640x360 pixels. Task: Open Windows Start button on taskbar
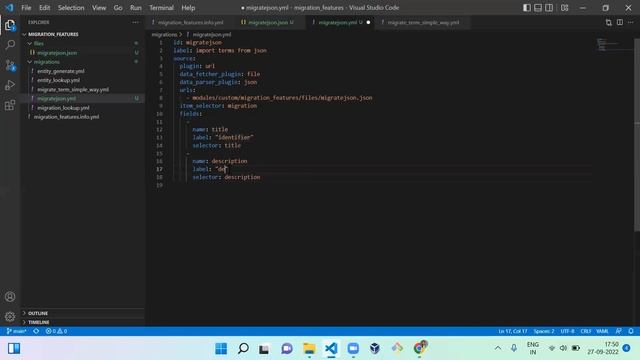[221, 349]
